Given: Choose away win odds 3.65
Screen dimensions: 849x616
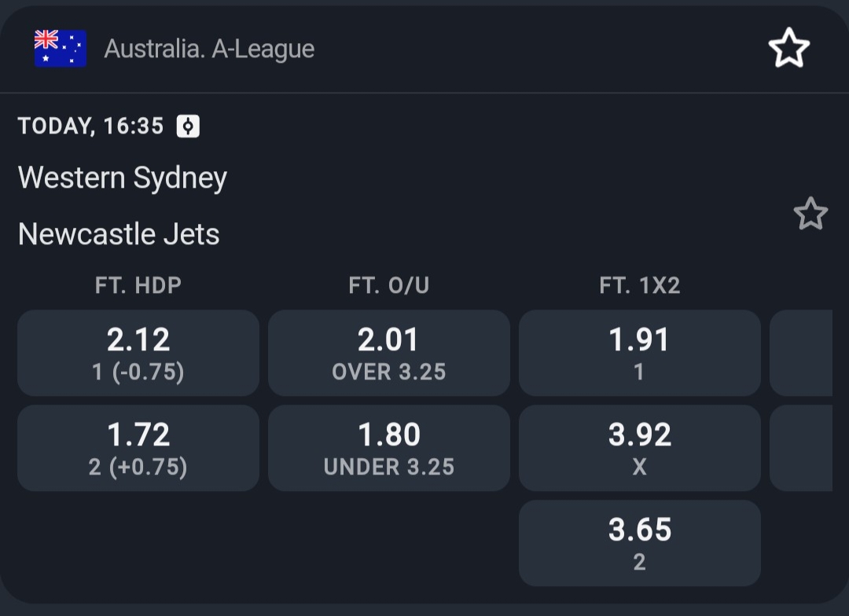Looking at the screenshot, I should [x=639, y=543].
